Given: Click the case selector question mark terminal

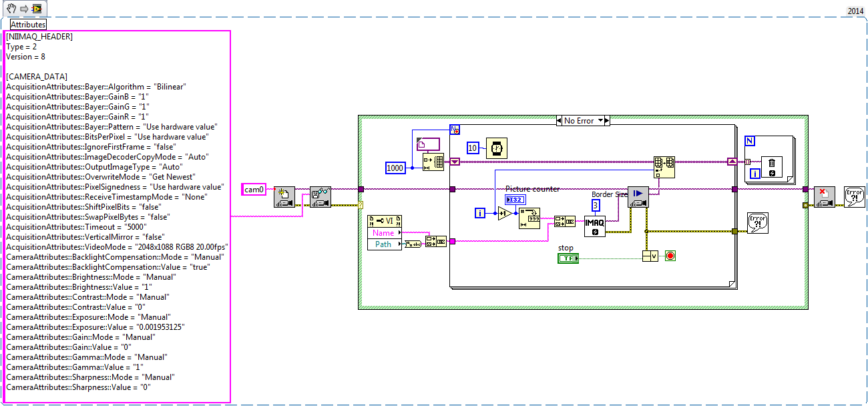Looking at the screenshot, I should (361, 204).
